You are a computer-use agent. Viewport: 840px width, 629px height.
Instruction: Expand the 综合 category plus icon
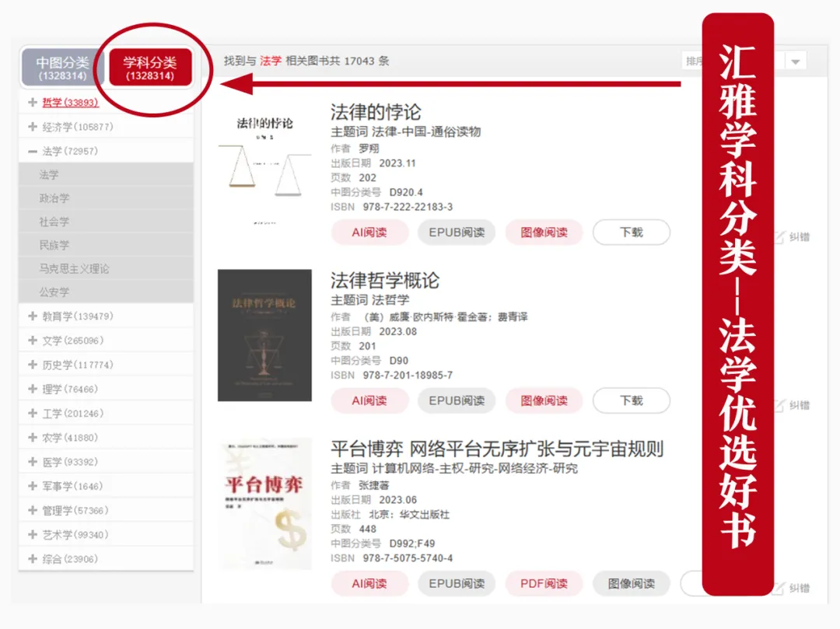(33, 559)
